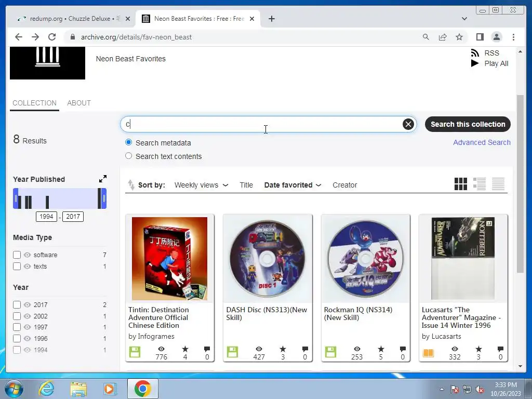
Task: Bookmark this page with star icon
Action: (x=459, y=37)
